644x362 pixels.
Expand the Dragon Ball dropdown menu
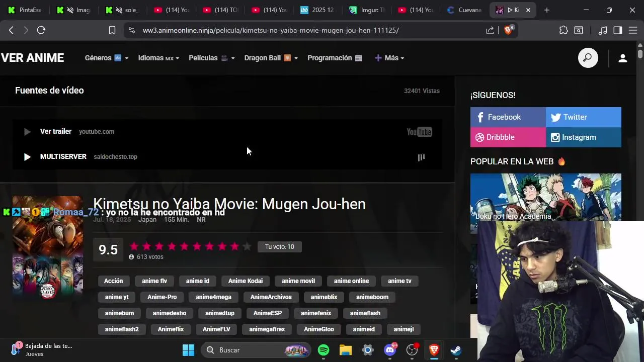271,58
